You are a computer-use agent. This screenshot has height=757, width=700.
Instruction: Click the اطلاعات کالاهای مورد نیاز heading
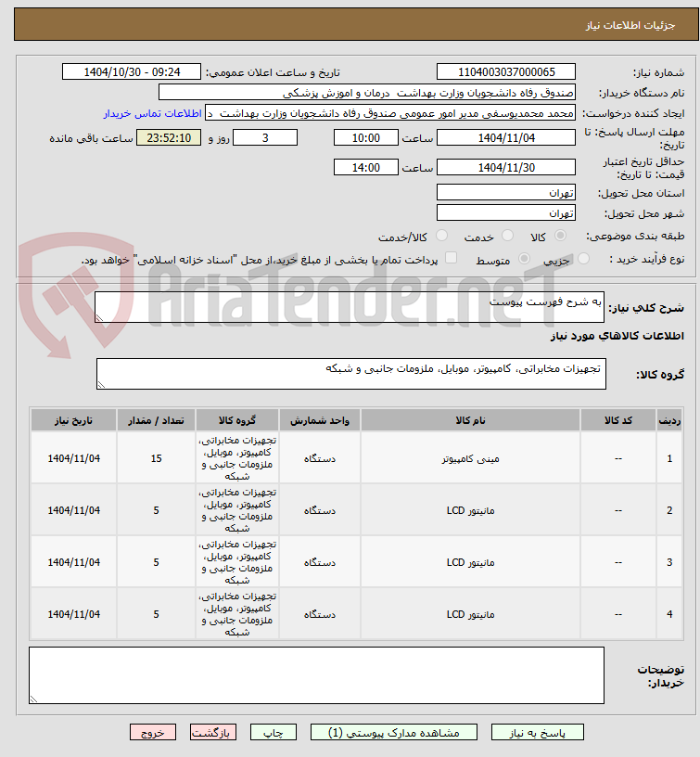(617, 336)
